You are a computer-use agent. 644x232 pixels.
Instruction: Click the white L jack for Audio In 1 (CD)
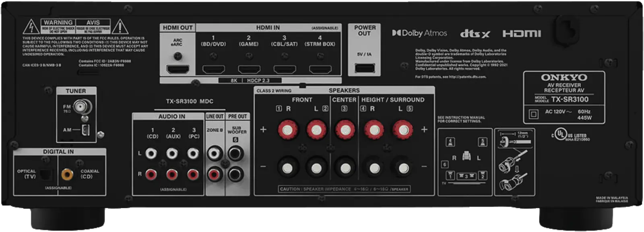[151, 153]
